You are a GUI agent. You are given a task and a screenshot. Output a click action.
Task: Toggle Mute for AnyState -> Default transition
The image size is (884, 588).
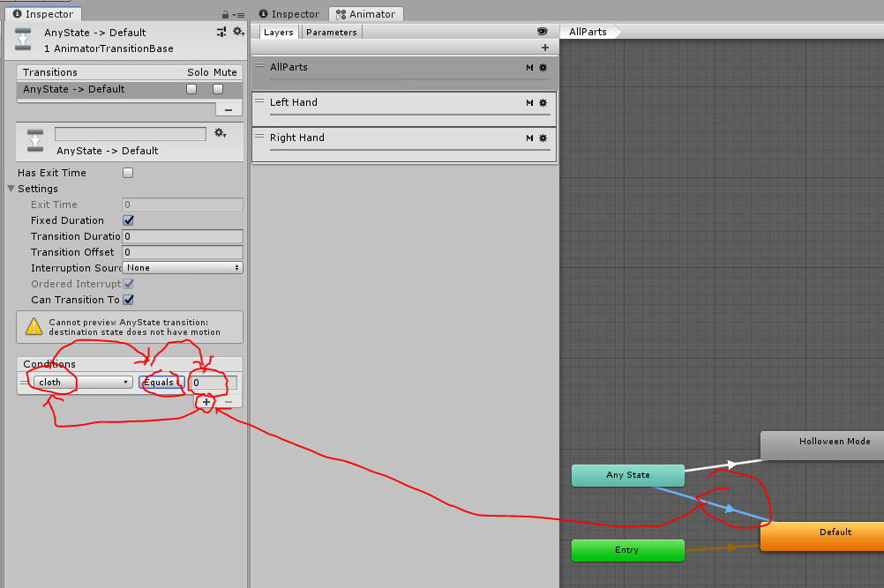point(218,89)
